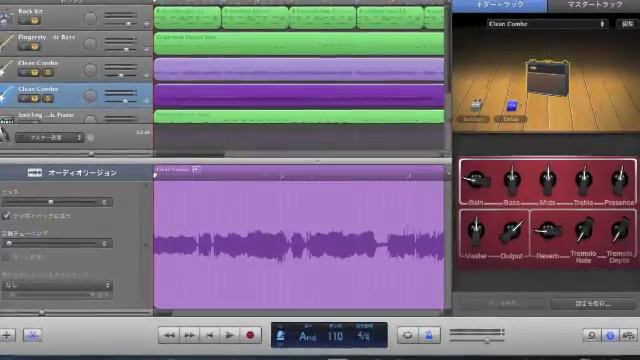Click the rewind transport button
Viewport: 640px width, 360px height.
tap(169, 335)
